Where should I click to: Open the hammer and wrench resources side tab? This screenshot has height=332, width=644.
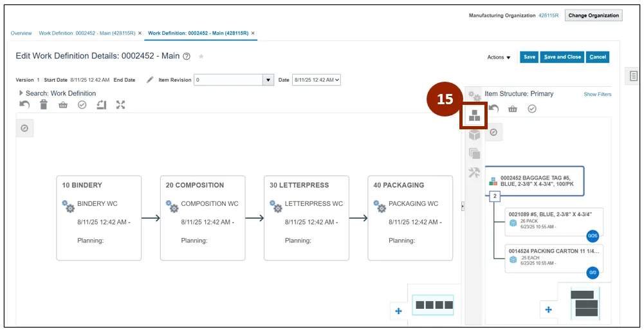(x=474, y=172)
